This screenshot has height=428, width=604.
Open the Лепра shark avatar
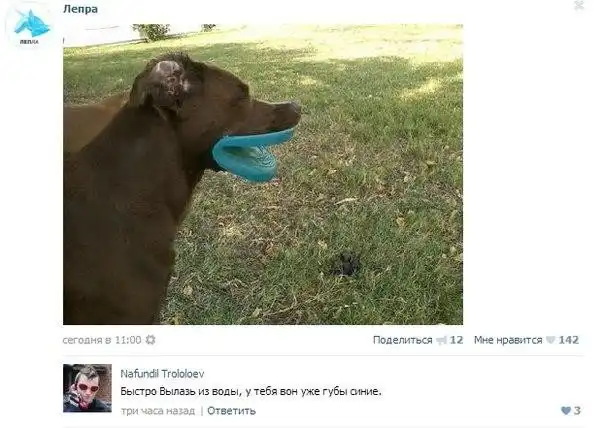tap(30, 26)
